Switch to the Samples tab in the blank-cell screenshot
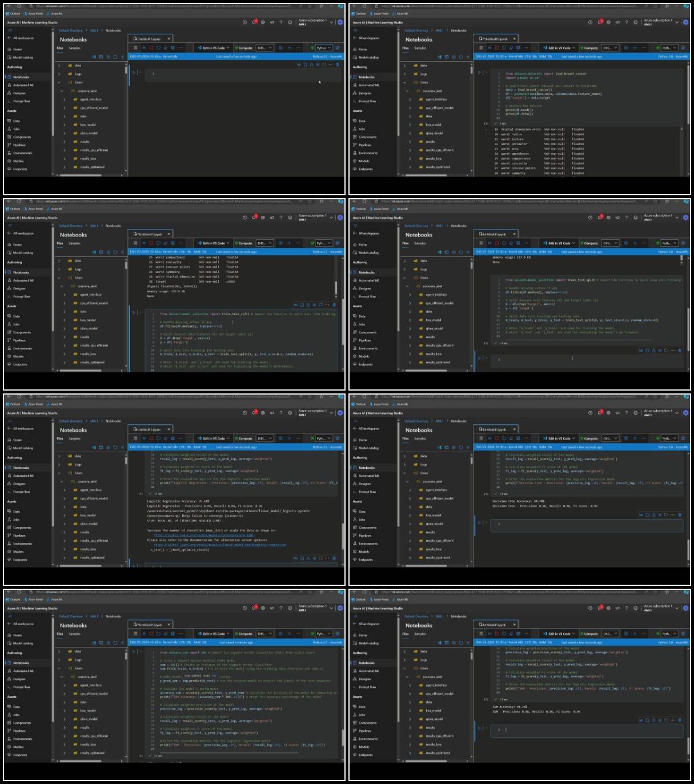 click(x=74, y=48)
